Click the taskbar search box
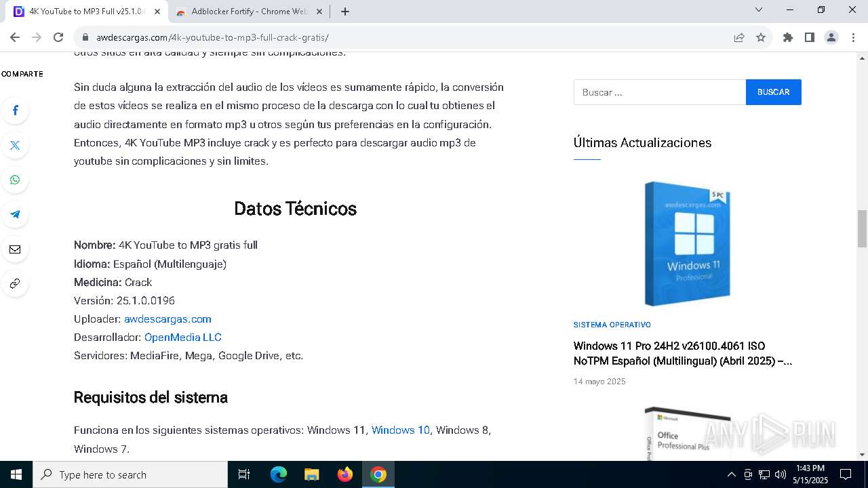 (130, 474)
